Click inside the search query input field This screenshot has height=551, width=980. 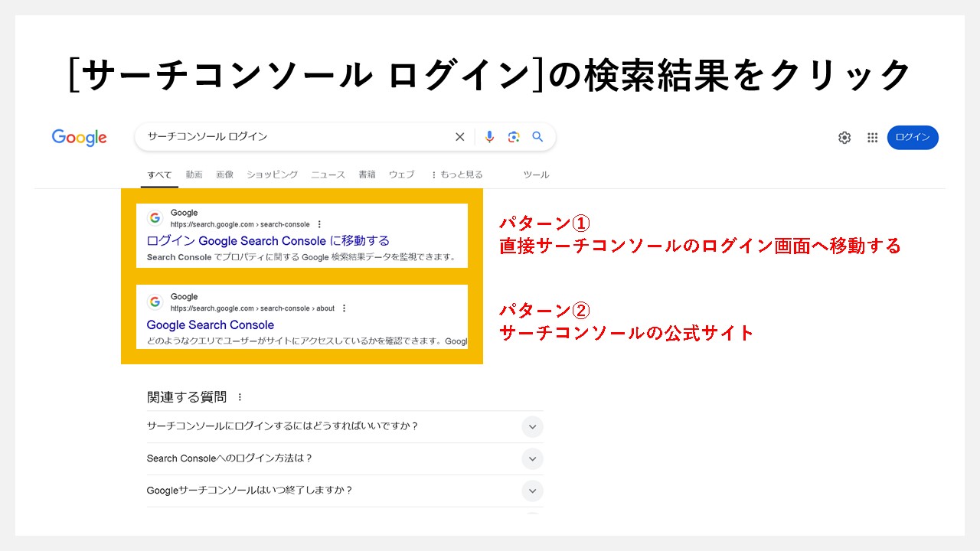268,136
